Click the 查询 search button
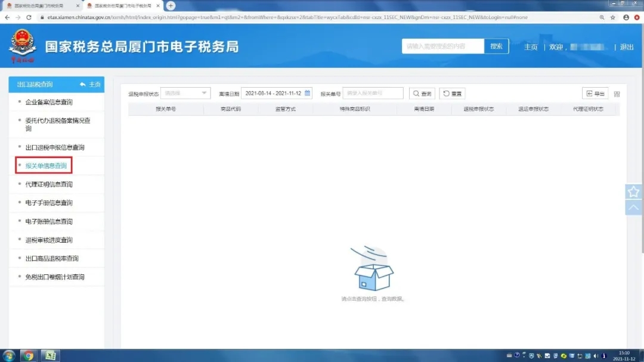The image size is (644, 362). coord(422,94)
